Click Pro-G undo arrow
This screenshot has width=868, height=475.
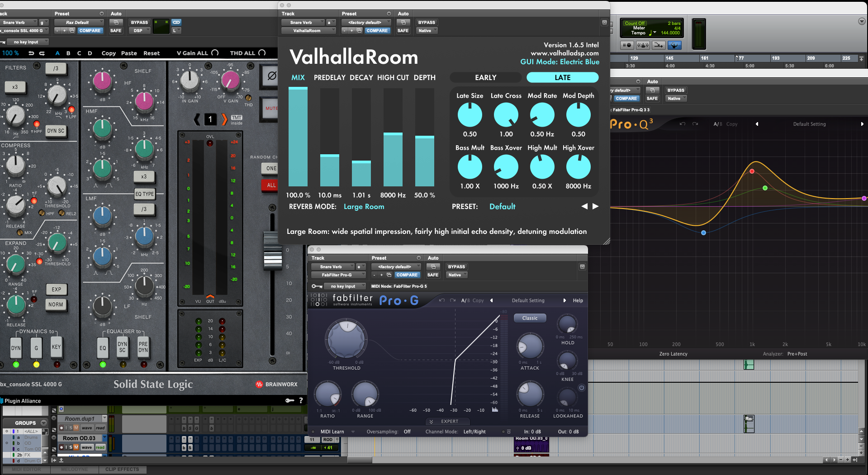pos(442,300)
